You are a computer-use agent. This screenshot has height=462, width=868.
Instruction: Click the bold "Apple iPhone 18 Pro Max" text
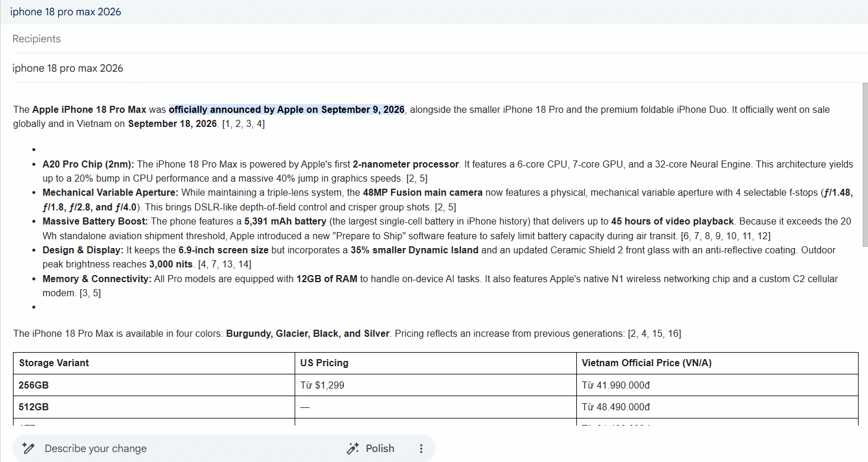tap(89, 109)
